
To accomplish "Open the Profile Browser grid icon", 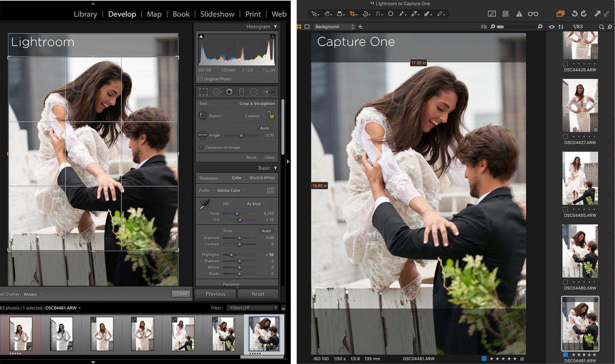I will (x=270, y=191).
